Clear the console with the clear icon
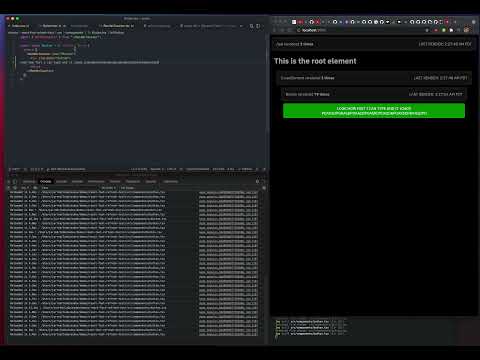The height and width of the screenshot is (360, 480). [x=15, y=188]
